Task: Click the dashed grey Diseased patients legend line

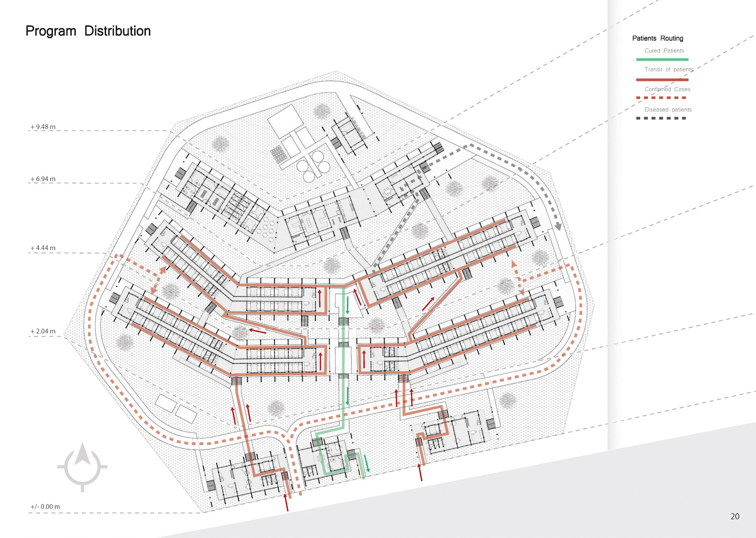Action: click(661, 118)
